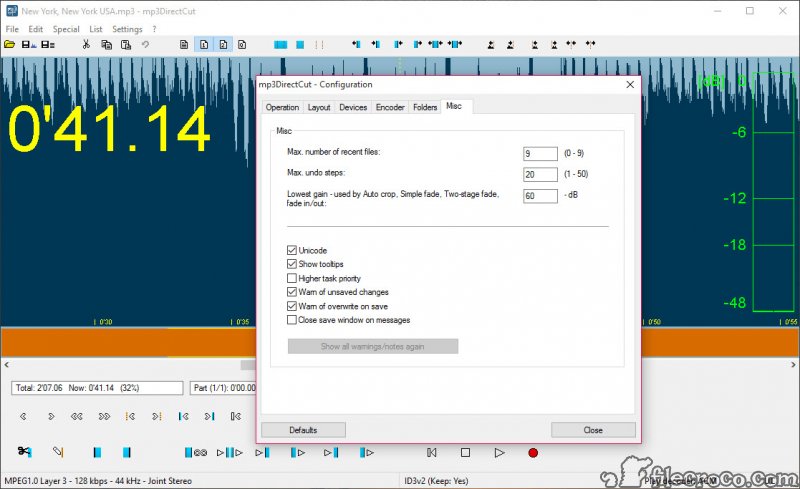Close Configuration dialog with X button
Image resolution: width=800 pixels, height=489 pixels.
tap(630, 85)
